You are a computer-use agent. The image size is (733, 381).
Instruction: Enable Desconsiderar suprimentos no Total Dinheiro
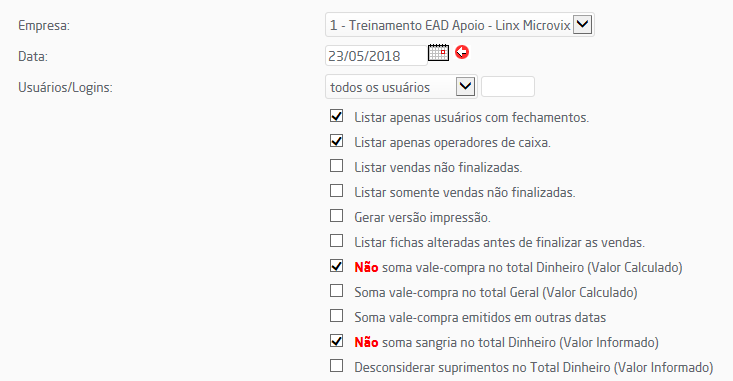click(336, 366)
